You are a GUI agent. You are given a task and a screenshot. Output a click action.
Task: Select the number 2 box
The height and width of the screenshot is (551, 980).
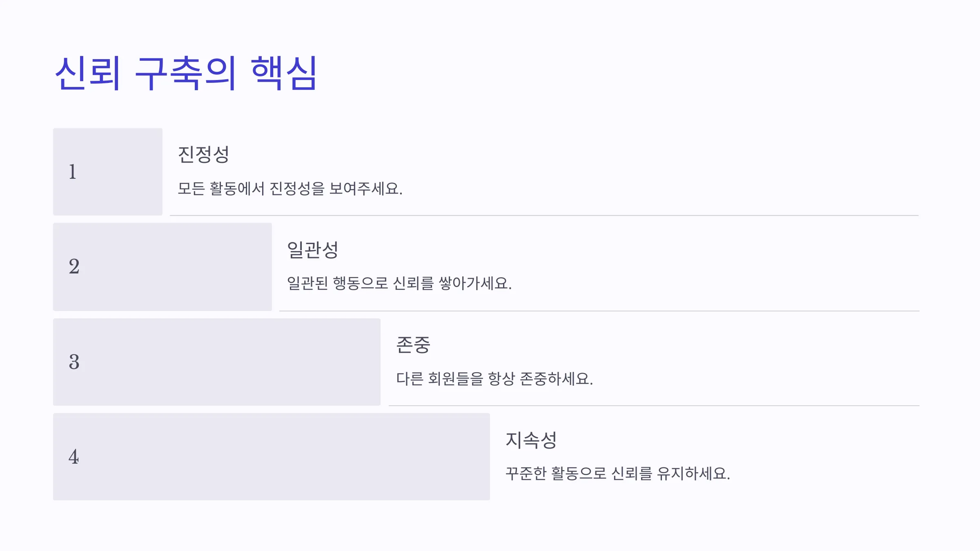coord(163,267)
